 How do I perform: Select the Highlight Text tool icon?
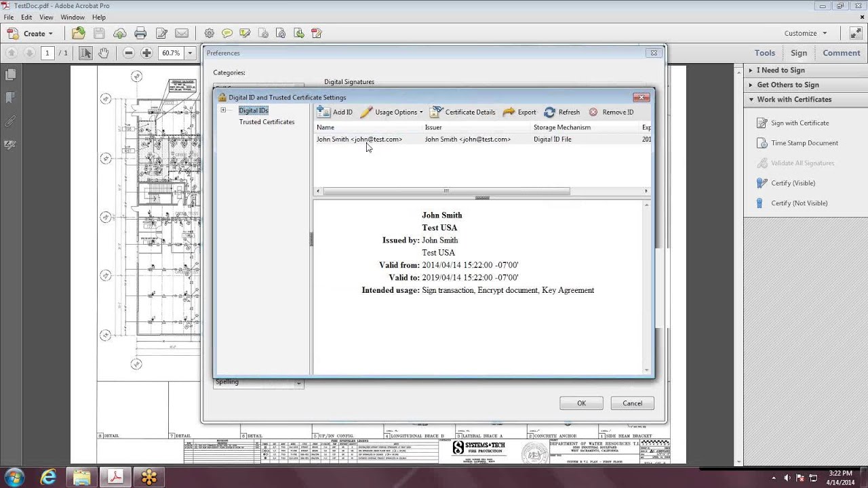[245, 33]
